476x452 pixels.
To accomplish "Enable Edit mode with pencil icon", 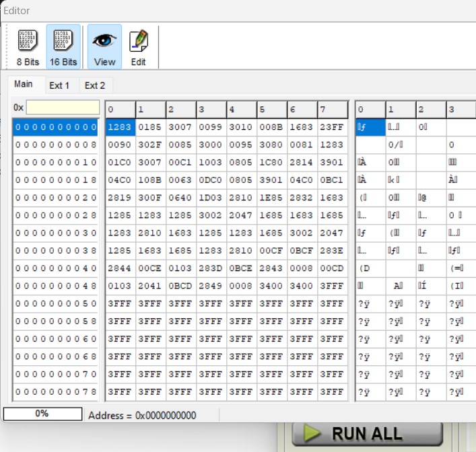I will (138, 47).
